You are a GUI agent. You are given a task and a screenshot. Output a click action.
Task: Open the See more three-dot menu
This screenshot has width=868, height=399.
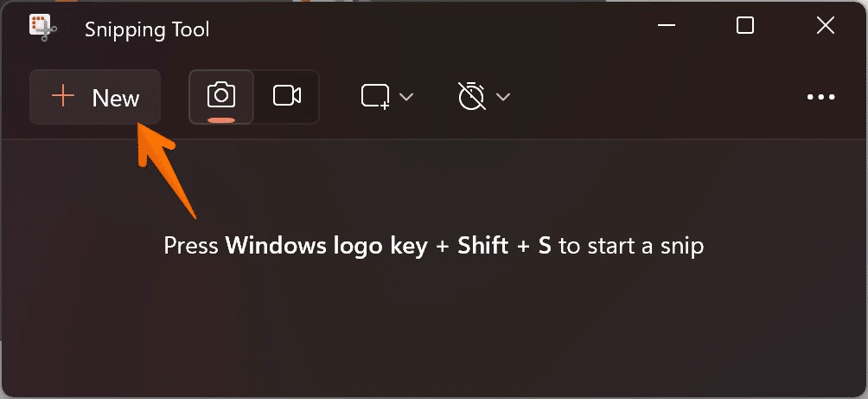tap(820, 97)
